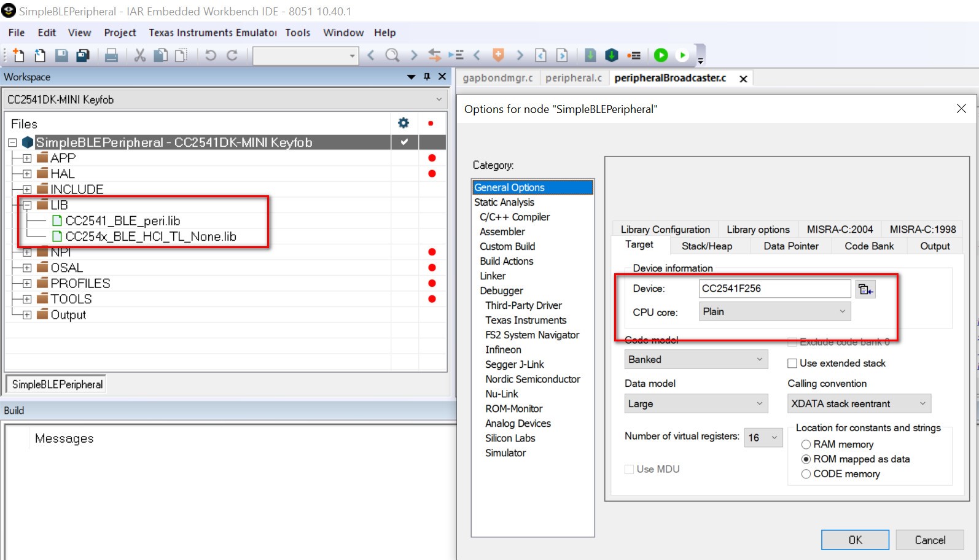Open Calling convention dropdown
Screen dimensions: 979x560
(859, 403)
